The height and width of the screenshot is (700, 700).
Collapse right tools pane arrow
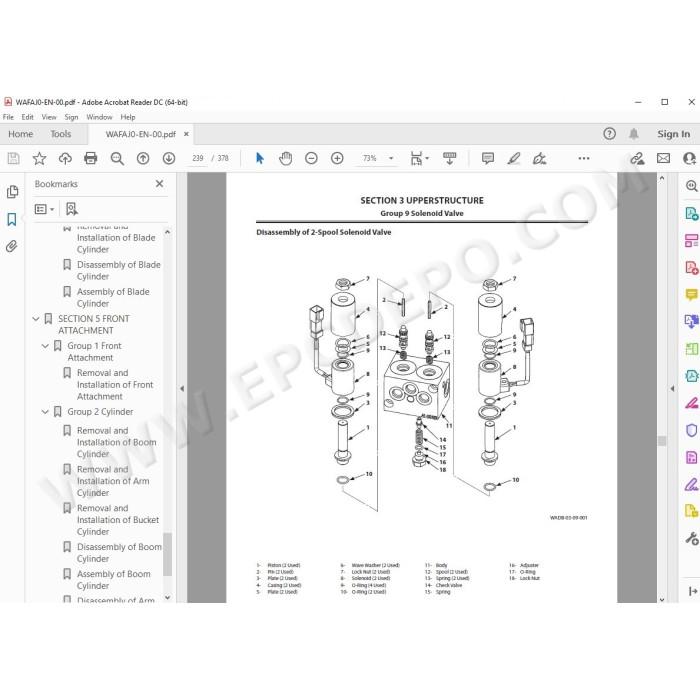pos(672,388)
